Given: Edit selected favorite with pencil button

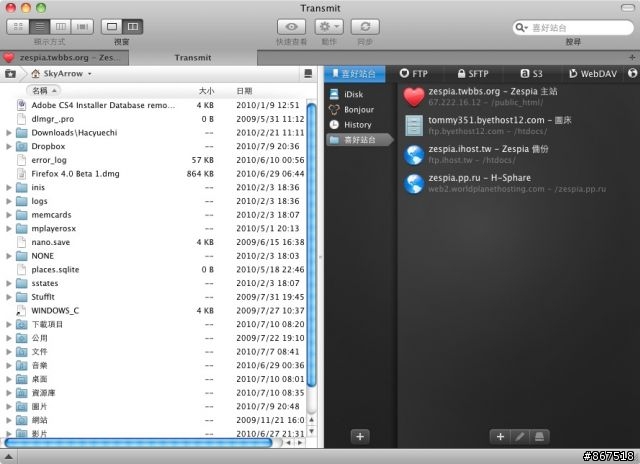Looking at the screenshot, I should (520, 437).
